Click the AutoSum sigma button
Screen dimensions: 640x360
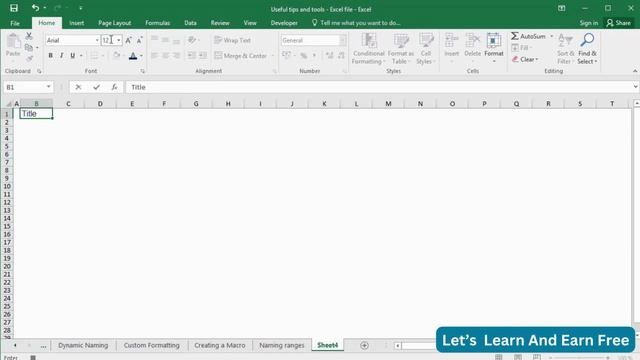tap(528, 36)
